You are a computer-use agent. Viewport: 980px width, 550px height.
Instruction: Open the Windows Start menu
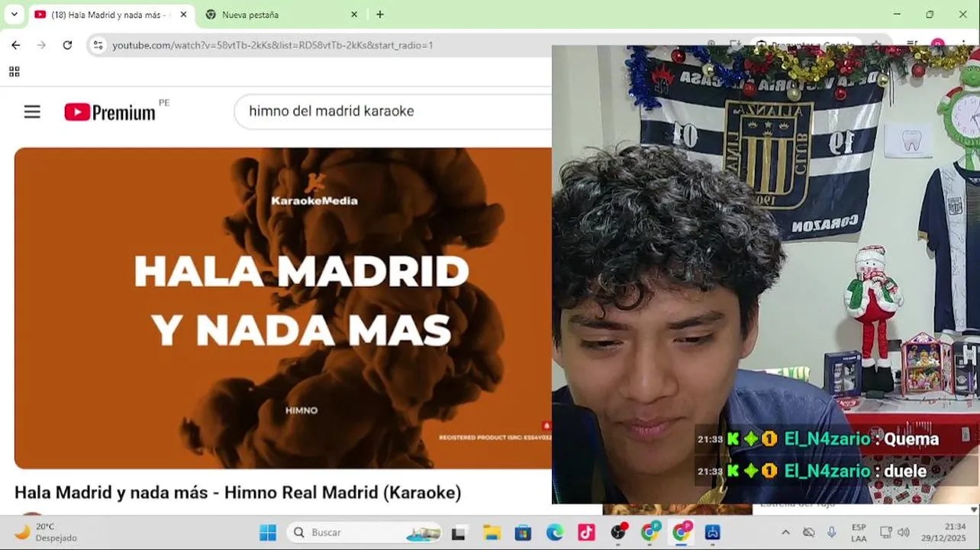pos(268,532)
